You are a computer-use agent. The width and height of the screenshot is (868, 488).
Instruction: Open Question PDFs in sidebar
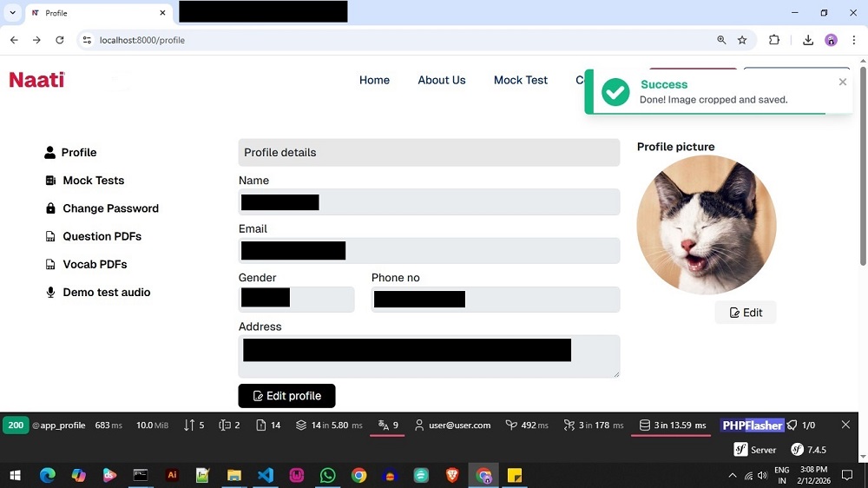(93, 236)
